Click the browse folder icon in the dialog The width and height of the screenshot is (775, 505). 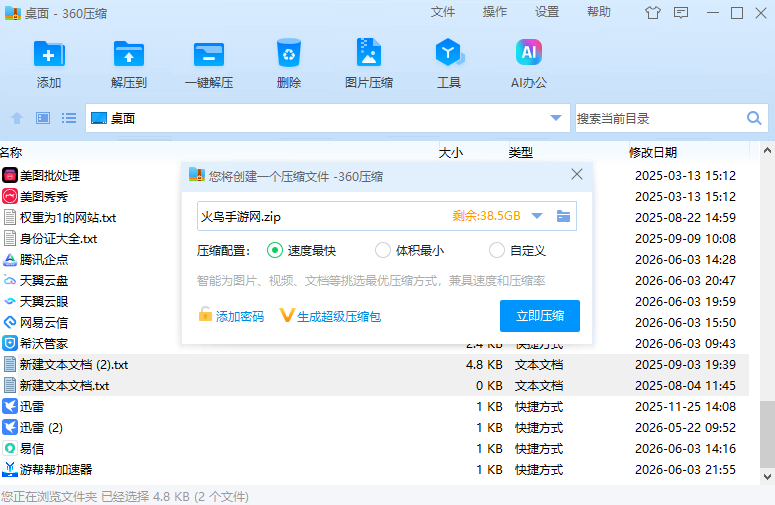563,216
